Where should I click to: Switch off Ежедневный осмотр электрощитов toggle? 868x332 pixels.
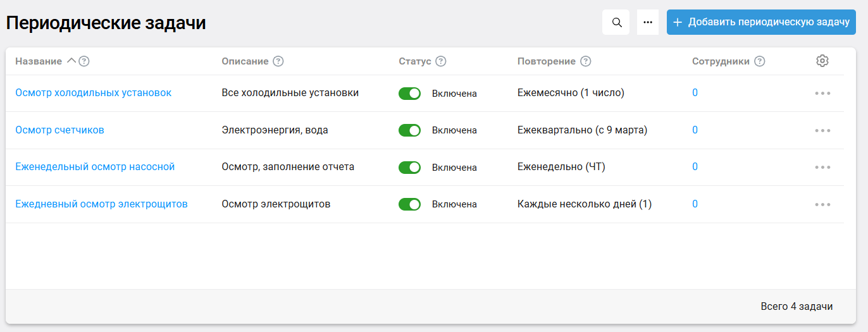click(409, 204)
